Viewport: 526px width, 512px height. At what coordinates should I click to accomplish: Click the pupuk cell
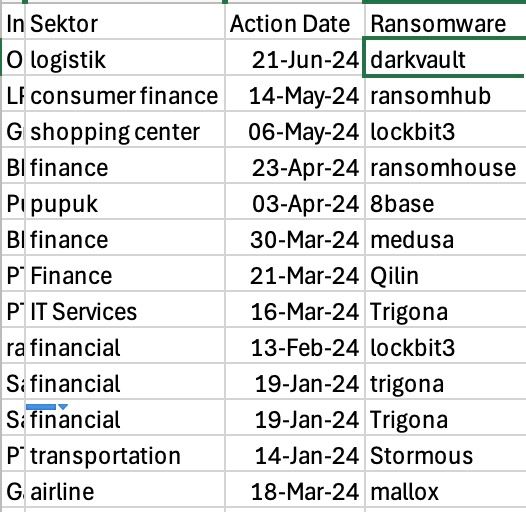pos(125,202)
